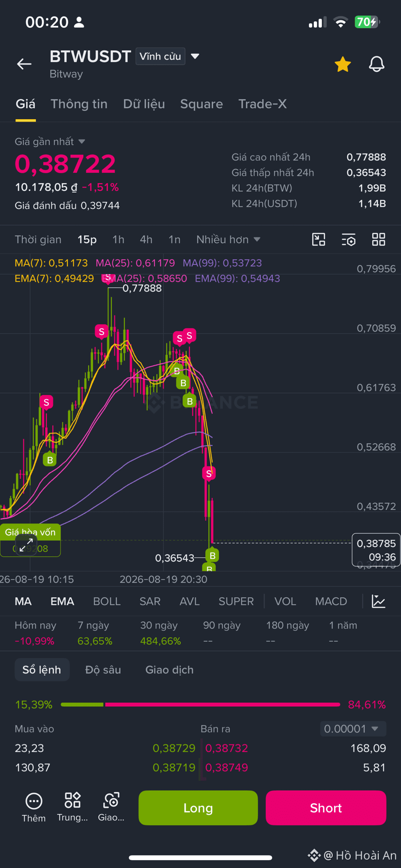This screenshot has width=401, height=868.
Task: Tap the S marker at the 0,77888 peak
Action: pos(107,278)
